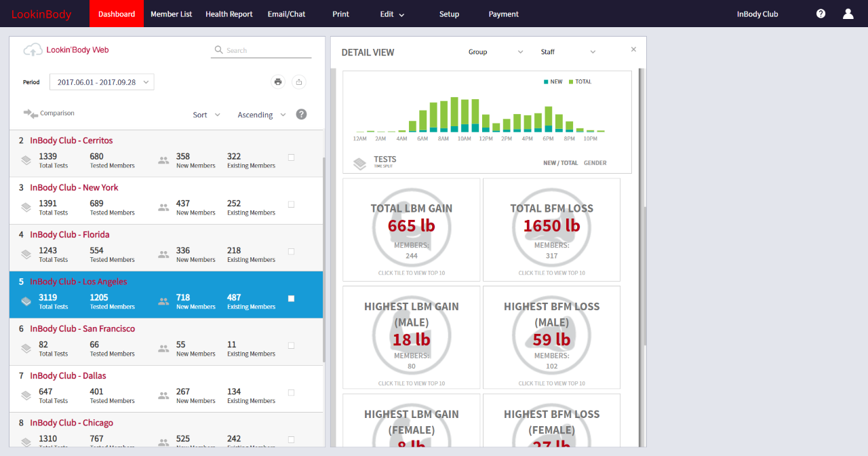Open InBody Club - Cerritos location
Screen dimensions: 868x456
(x=71, y=140)
